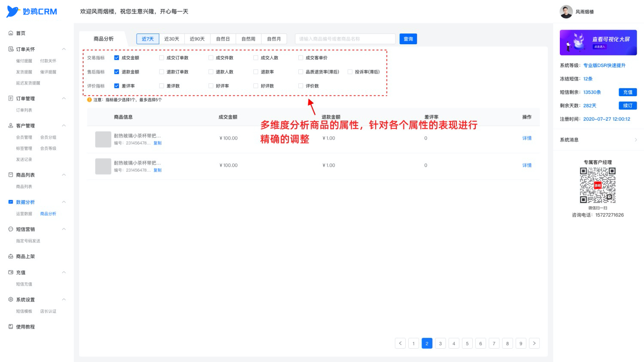
Task: Click the customer manager QR code
Action: click(598, 185)
